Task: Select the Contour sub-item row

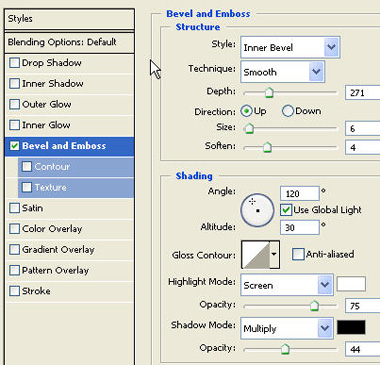Action: tap(76, 166)
